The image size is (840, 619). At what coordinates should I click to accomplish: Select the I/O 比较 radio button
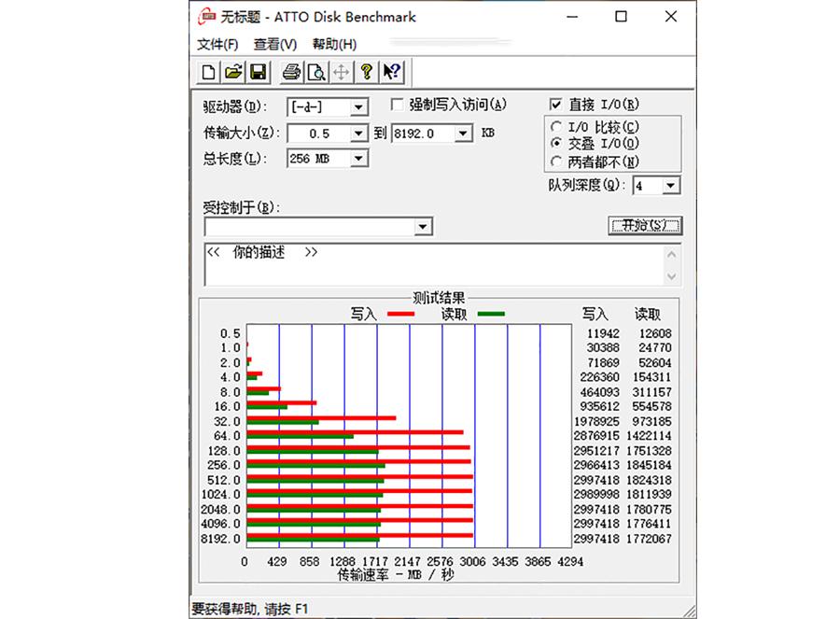tap(557, 126)
